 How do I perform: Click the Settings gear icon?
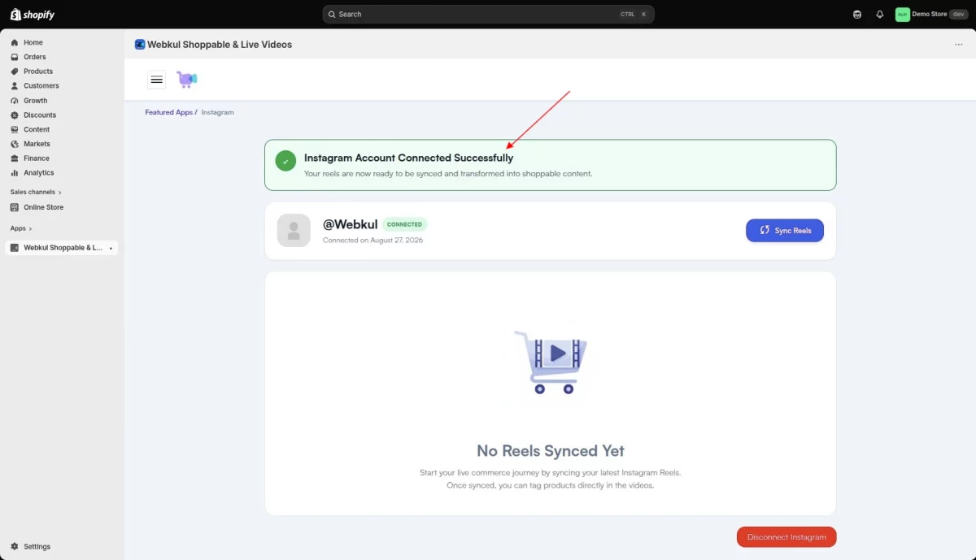click(15, 546)
